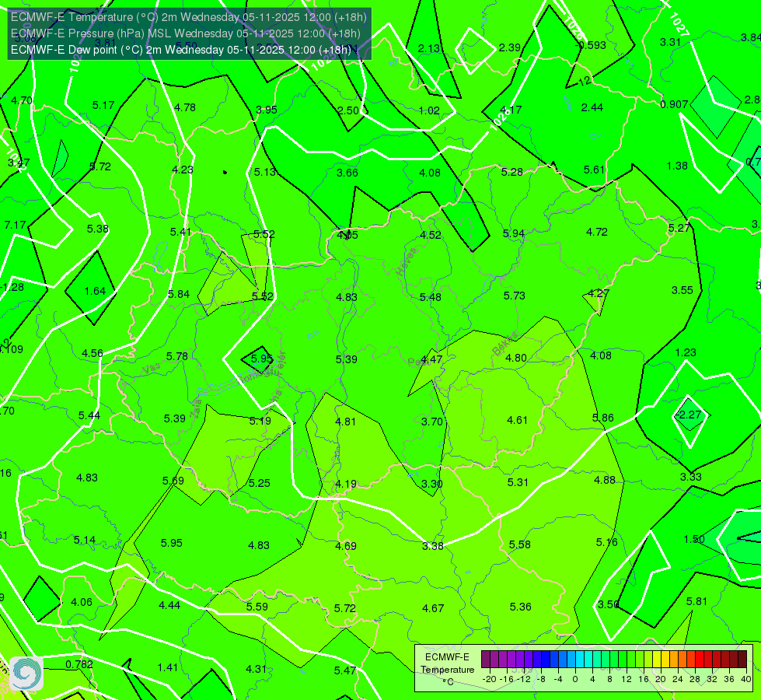Select the Temperature 2m layer title line
The image size is (761, 700).
coord(189,17)
